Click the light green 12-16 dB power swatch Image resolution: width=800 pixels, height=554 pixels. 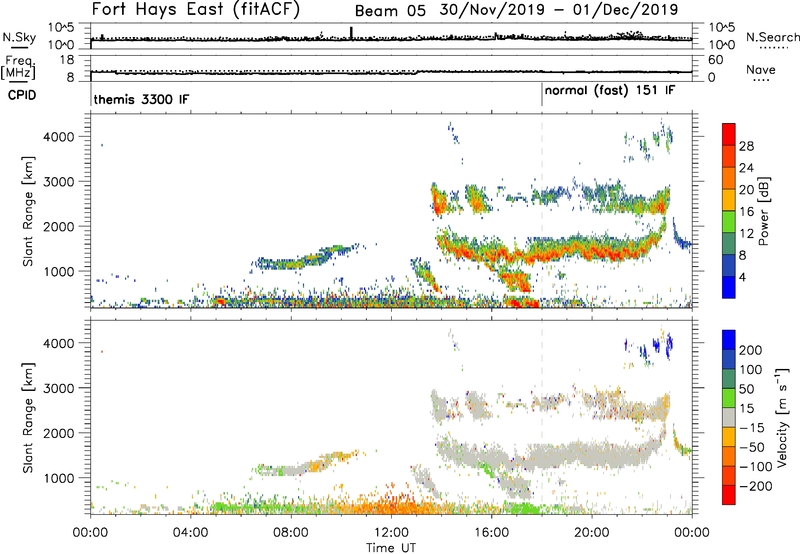729,221
